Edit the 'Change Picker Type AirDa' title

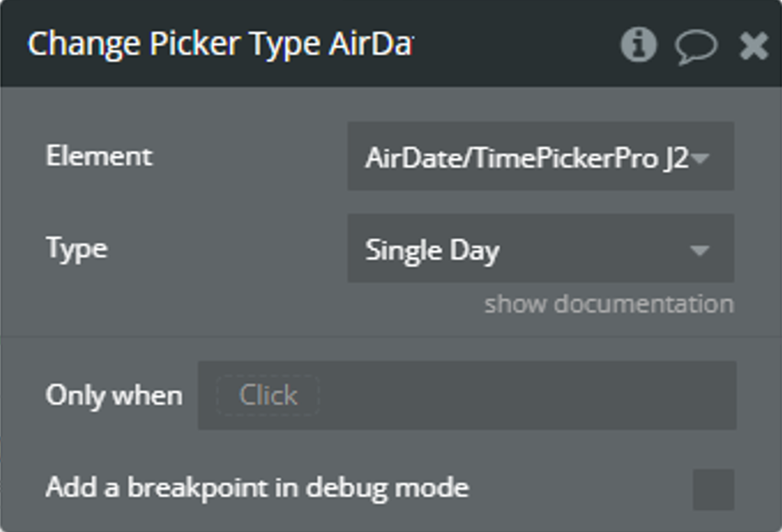point(221,44)
